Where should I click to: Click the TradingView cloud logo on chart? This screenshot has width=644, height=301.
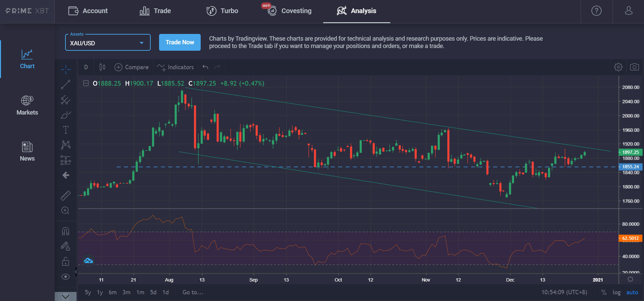click(88, 261)
